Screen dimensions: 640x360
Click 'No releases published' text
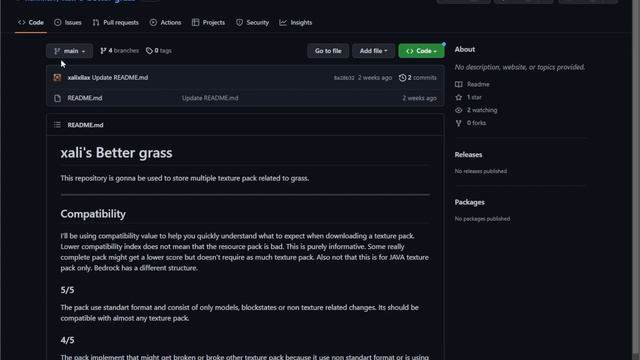tap(481, 171)
